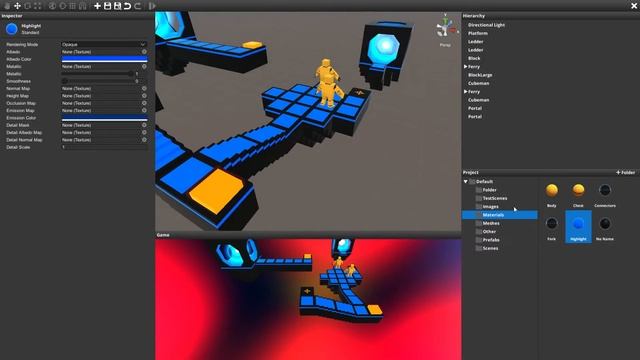Click the Detail Scale value field
Screen dimensions: 640x360
[x=104, y=147]
